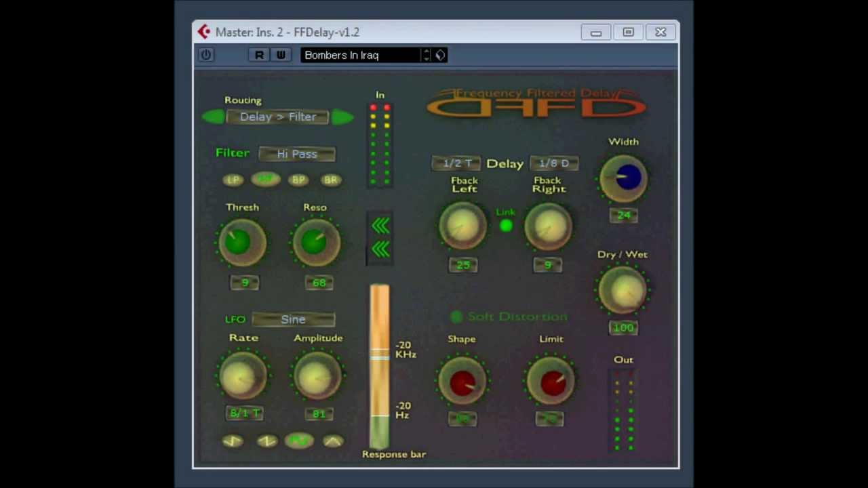This screenshot has height=488, width=868.
Task: Select the sine wave LFO shape button
Action: (299, 440)
